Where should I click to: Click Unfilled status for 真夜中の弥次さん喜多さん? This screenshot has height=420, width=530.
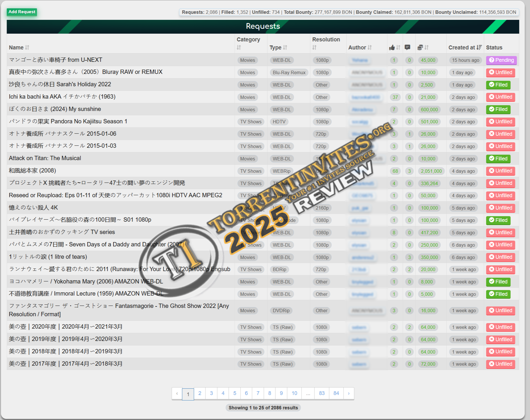[501, 72]
